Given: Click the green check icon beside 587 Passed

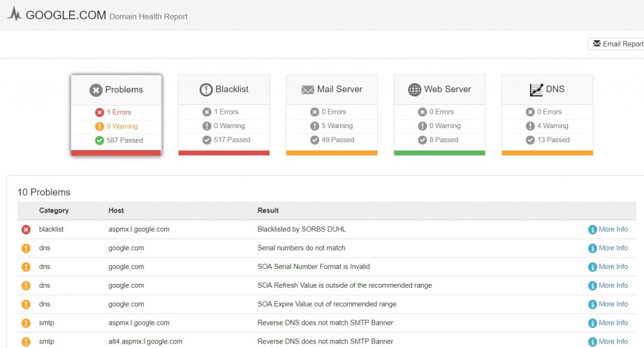Looking at the screenshot, I should click(x=99, y=140).
